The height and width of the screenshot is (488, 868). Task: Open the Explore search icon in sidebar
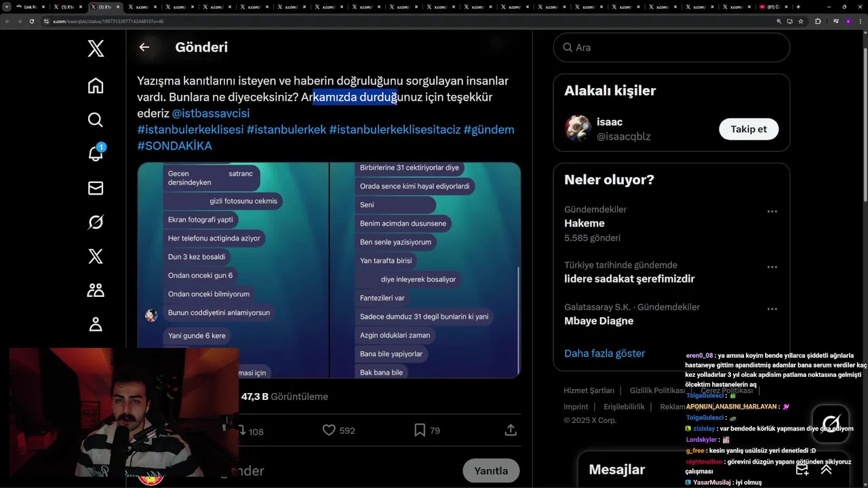[x=96, y=120]
